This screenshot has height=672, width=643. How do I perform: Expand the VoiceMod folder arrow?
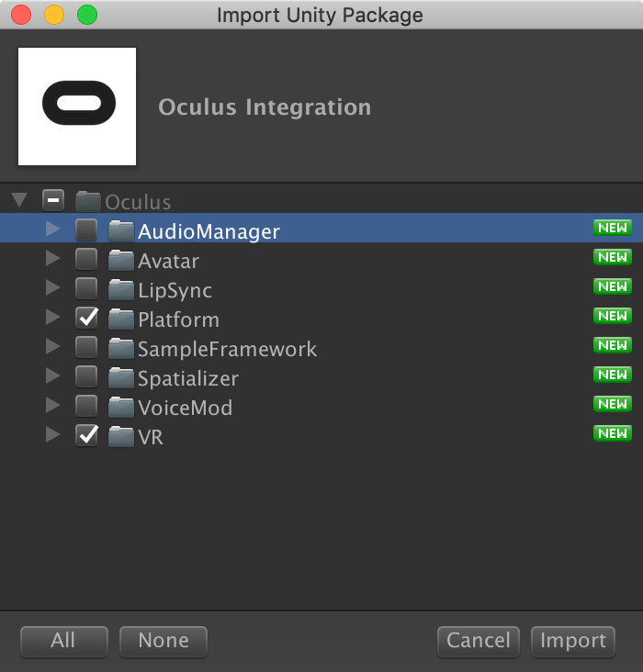tap(52, 405)
